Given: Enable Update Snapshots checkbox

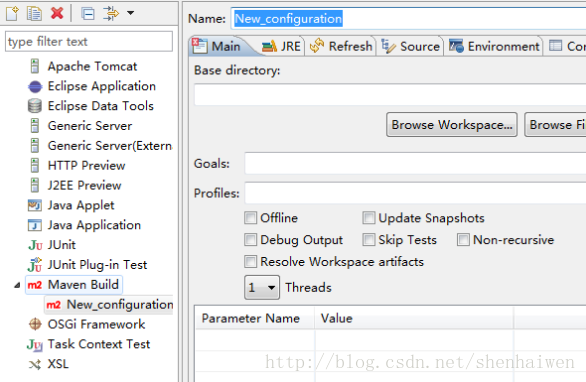Looking at the screenshot, I should point(368,218).
